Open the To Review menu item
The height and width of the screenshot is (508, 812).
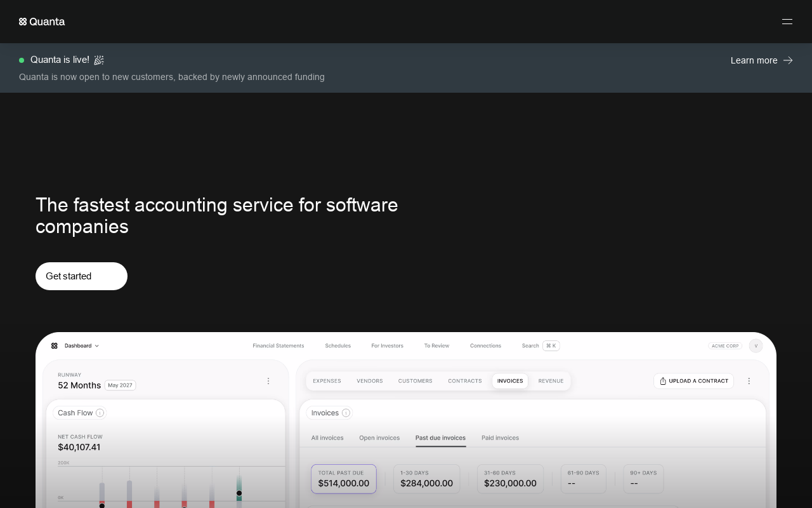(436, 346)
